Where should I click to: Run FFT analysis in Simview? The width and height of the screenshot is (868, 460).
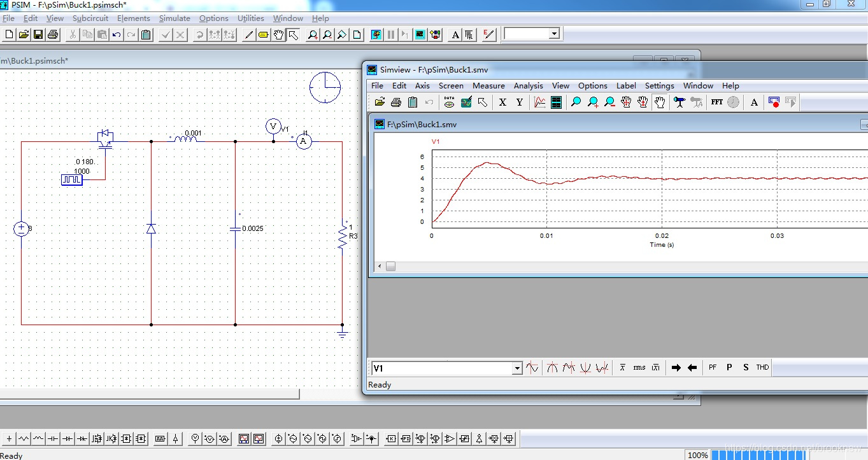click(717, 102)
